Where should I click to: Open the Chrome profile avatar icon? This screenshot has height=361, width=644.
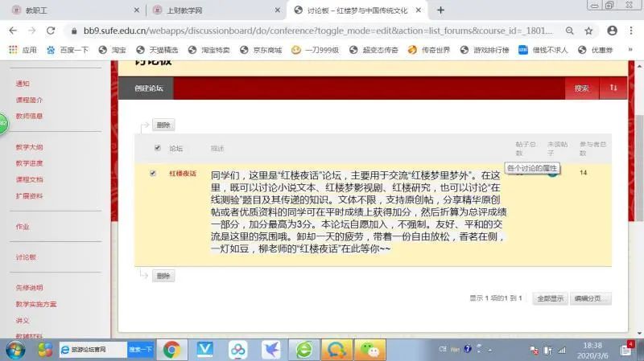[x=611, y=31]
